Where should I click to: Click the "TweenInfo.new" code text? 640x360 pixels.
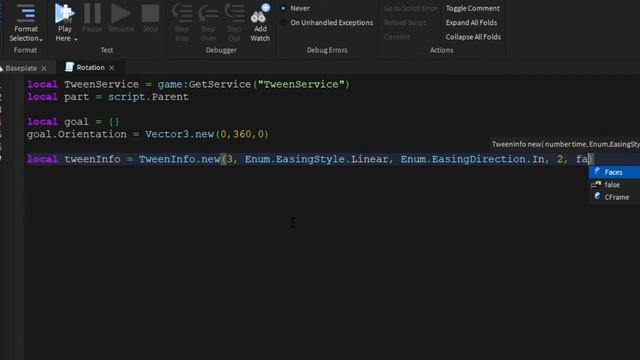180,159
